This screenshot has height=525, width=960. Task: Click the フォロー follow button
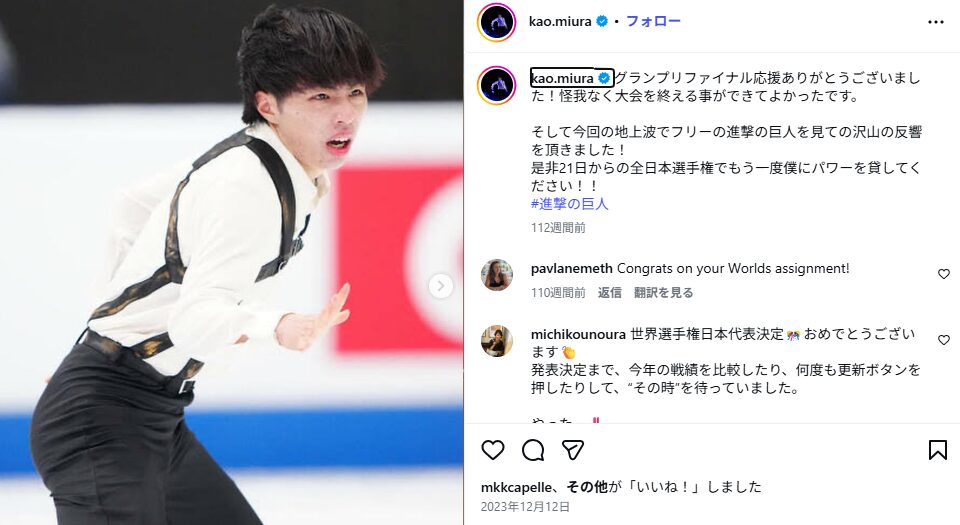653,21
